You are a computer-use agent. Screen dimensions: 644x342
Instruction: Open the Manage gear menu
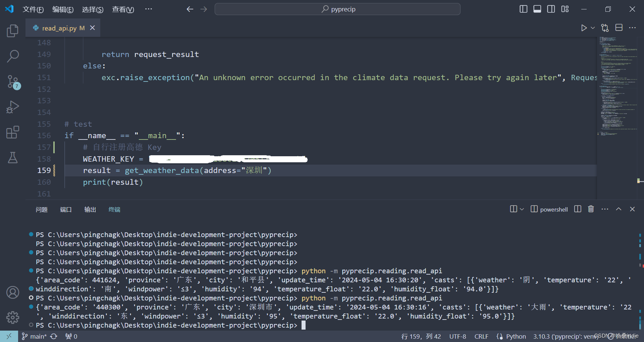coord(13,317)
